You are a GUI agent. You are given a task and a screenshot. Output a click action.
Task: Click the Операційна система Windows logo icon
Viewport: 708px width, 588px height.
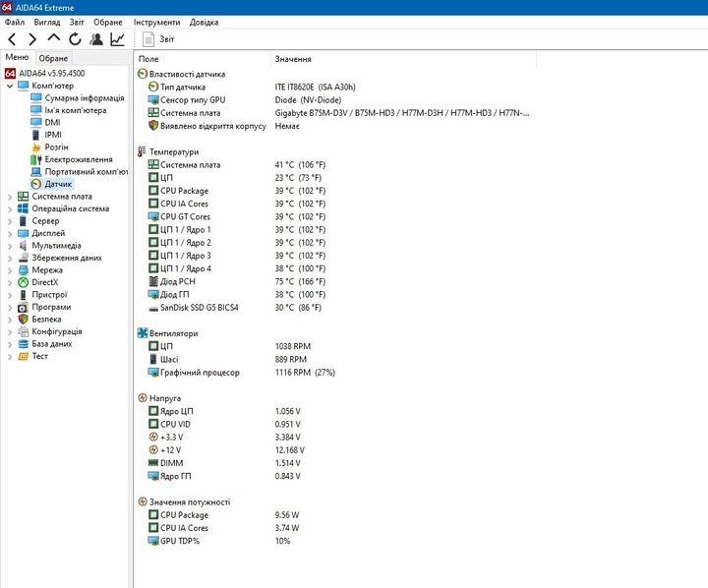[23, 208]
